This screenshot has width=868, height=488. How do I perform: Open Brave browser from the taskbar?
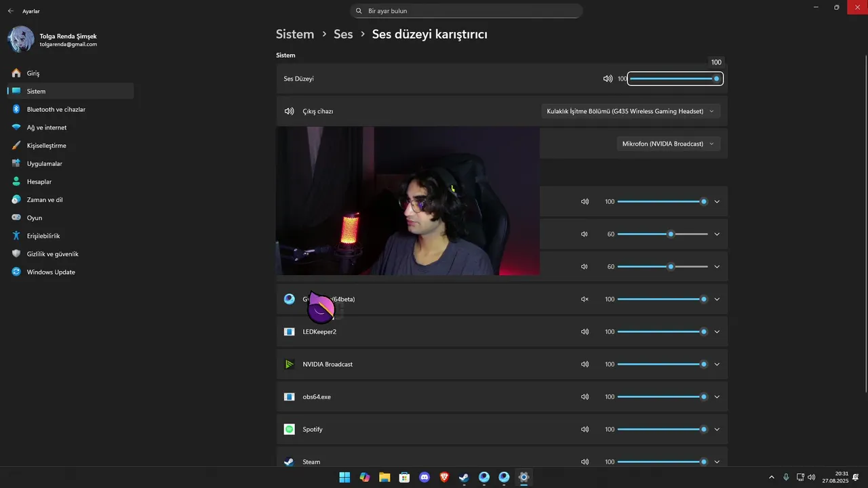pyautogui.click(x=444, y=477)
